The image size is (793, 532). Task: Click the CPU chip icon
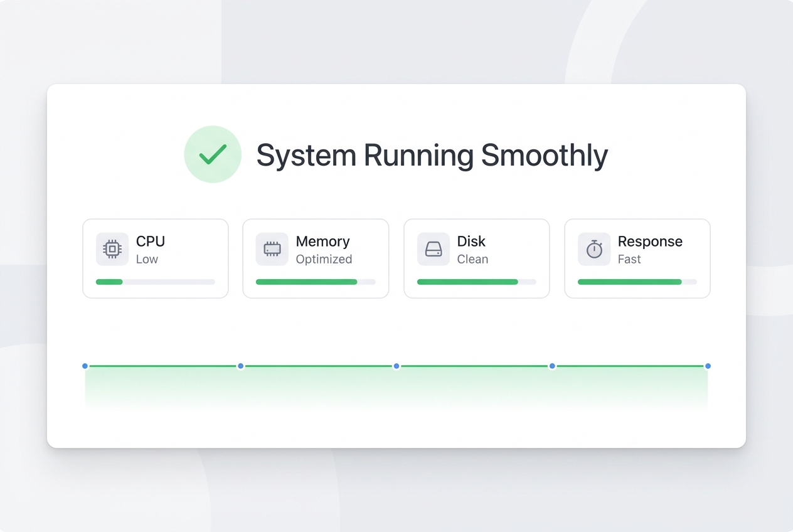(112, 249)
